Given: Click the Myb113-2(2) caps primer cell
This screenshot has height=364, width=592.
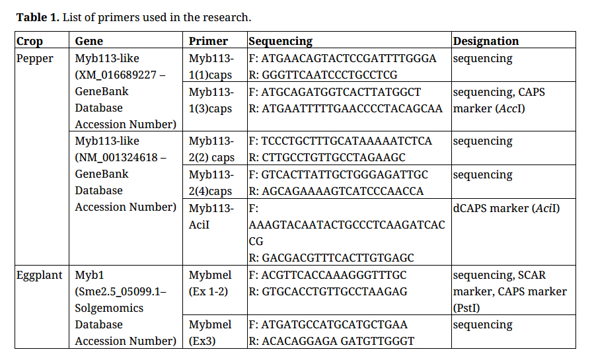Looking at the screenshot, I should click(211, 149).
